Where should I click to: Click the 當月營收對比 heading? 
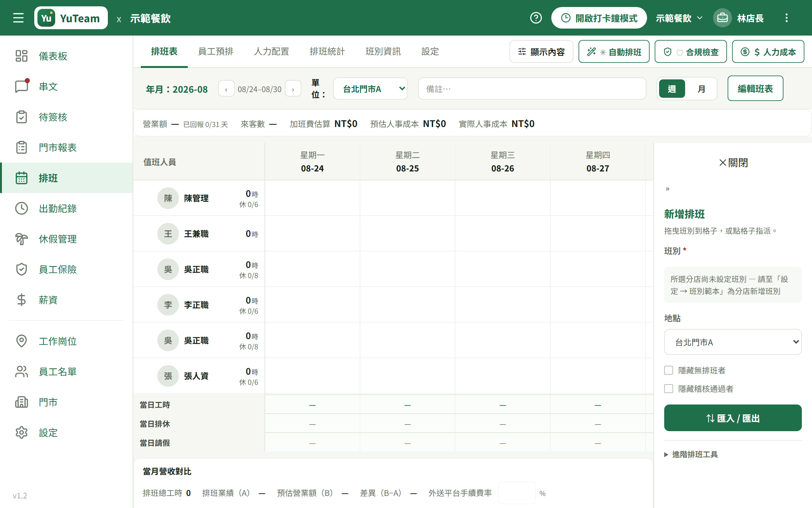pos(167,471)
